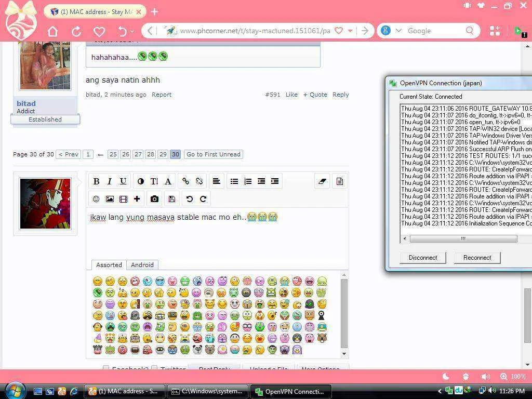Image resolution: width=532 pixels, height=399 pixels.
Task: Remove formatting with the eraser icon
Action: (x=322, y=181)
